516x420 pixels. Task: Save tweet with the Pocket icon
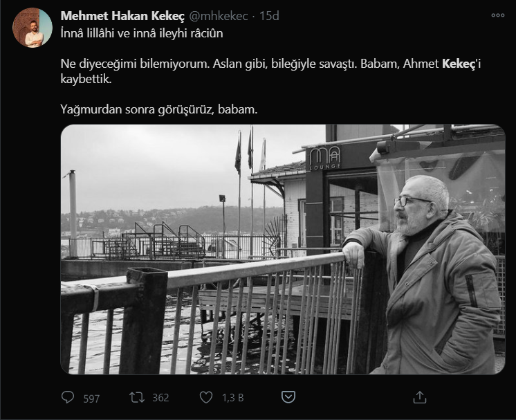point(288,397)
